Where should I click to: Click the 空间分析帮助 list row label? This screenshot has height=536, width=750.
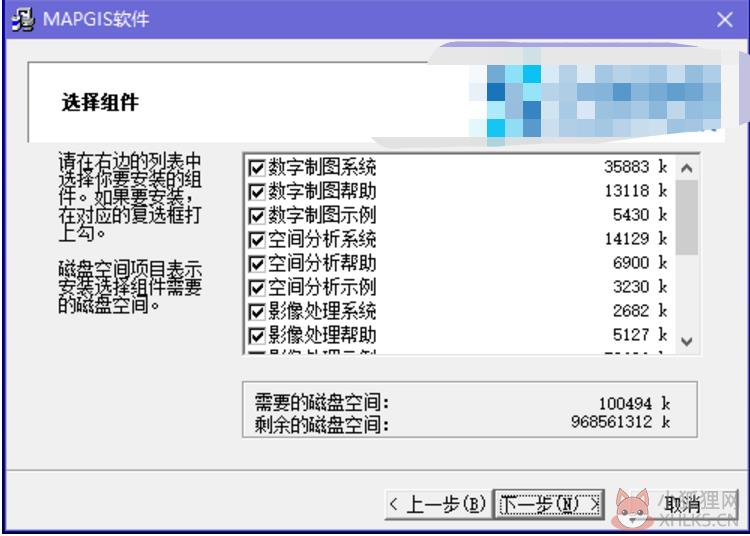pyautogui.click(x=322, y=263)
